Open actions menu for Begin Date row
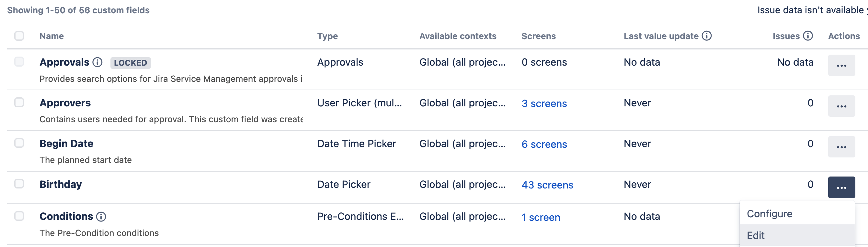Screen dimensions: 868x247 tap(841, 147)
